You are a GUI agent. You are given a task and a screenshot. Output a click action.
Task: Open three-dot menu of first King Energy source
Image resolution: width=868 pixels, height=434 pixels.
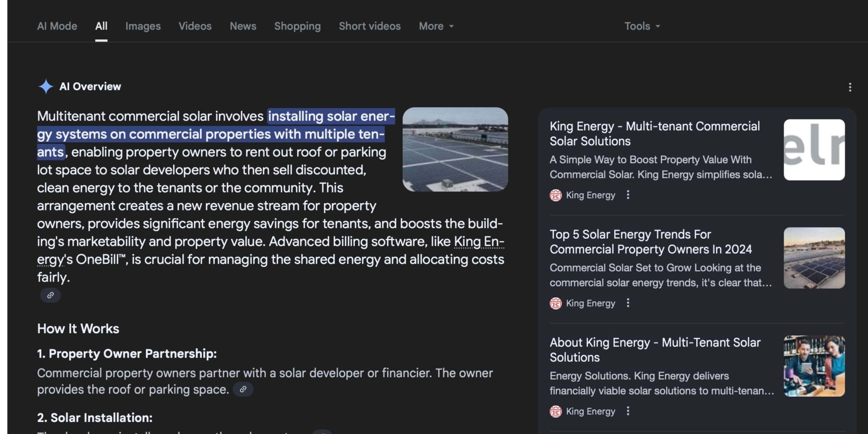tap(628, 195)
